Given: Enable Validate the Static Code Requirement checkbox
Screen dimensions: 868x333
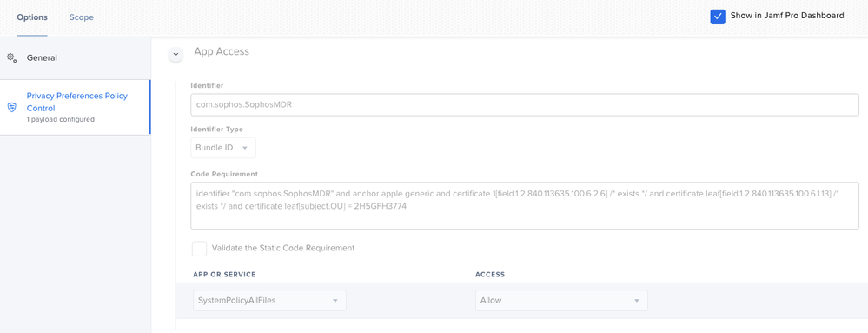Looking at the screenshot, I should click(199, 248).
